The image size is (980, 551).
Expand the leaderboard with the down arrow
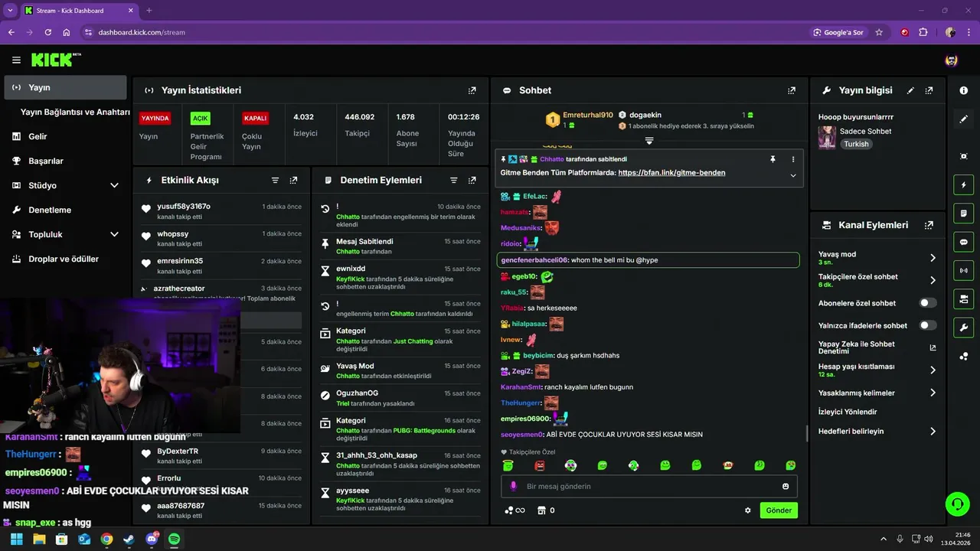pyautogui.click(x=649, y=141)
